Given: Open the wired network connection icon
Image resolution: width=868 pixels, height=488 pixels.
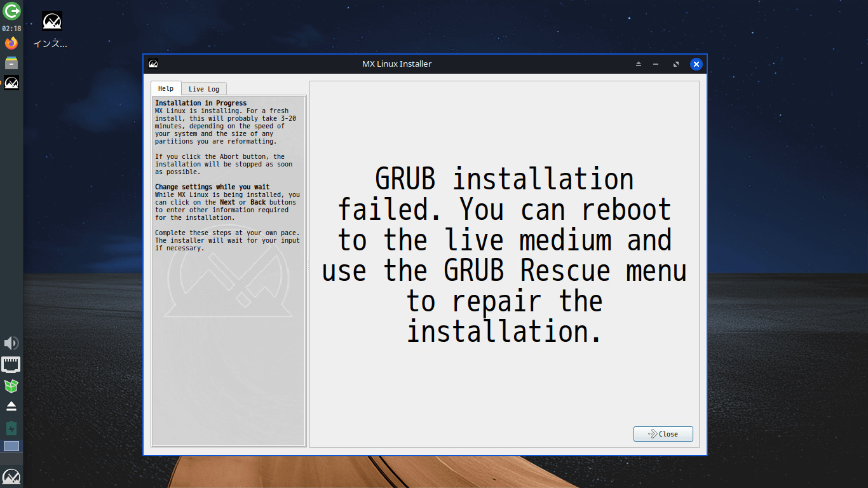Looking at the screenshot, I should point(11,365).
